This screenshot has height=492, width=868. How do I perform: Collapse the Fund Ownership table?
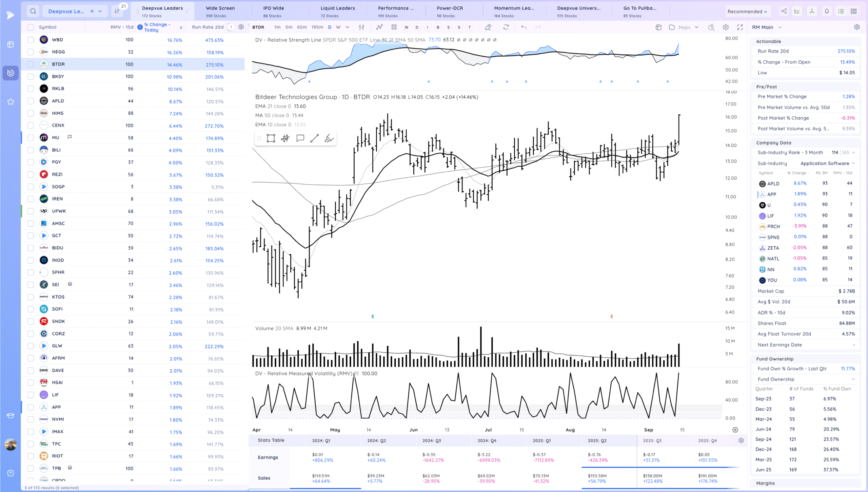coord(853,379)
